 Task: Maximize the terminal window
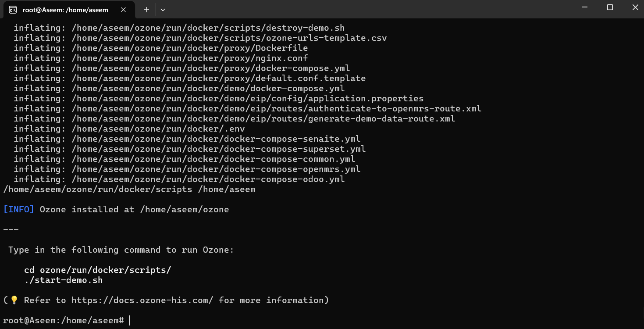[x=610, y=7]
